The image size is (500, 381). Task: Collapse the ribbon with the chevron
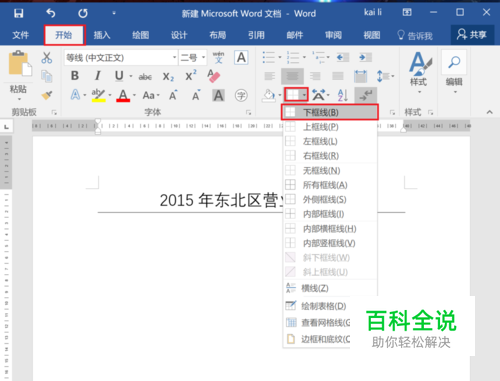(489, 112)
